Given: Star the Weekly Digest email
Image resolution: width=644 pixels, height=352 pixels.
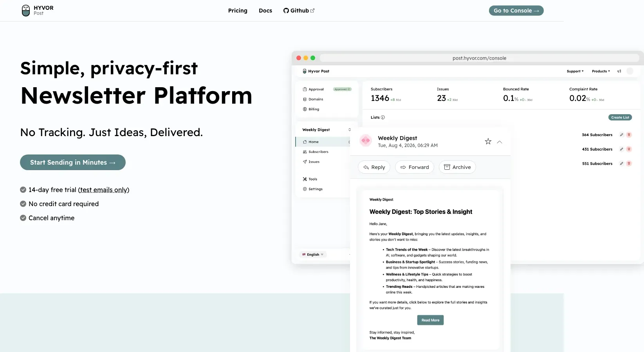Looking at the screenshot, I should [488, 142].
